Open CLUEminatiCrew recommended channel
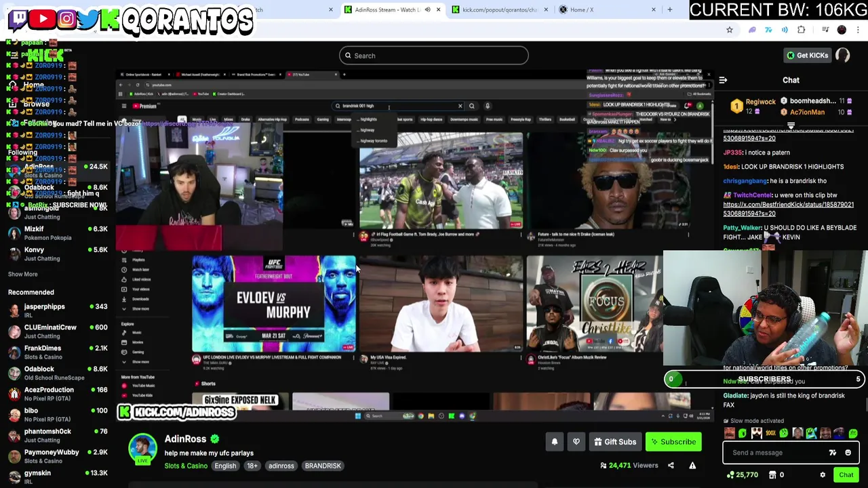This screenshot has width=868, height=488. [x=58, y=331]
